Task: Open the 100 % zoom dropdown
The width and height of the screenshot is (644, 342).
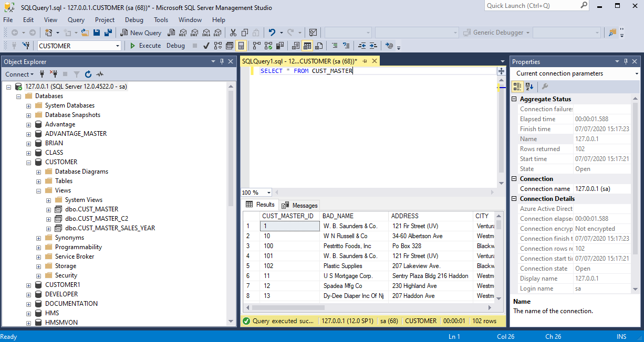Action: [x=268, y=193]
